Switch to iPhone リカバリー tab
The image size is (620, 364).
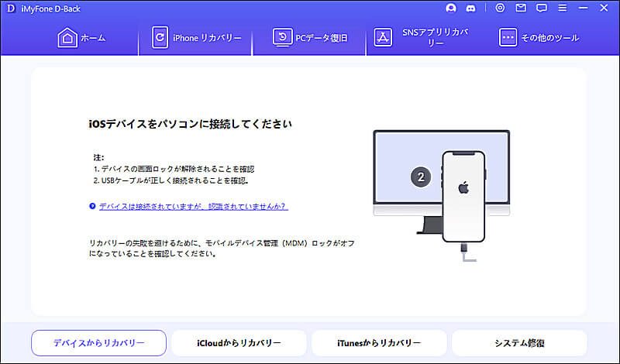click(x=197, y=38)
